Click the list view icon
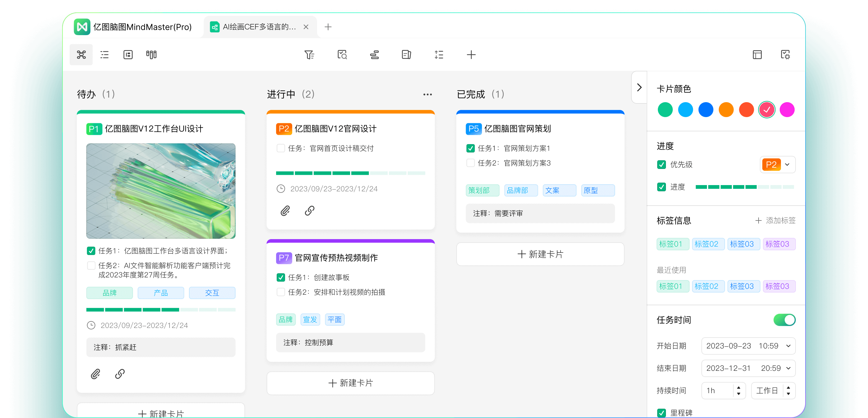The image size is (868, 418). pos(104,54)
